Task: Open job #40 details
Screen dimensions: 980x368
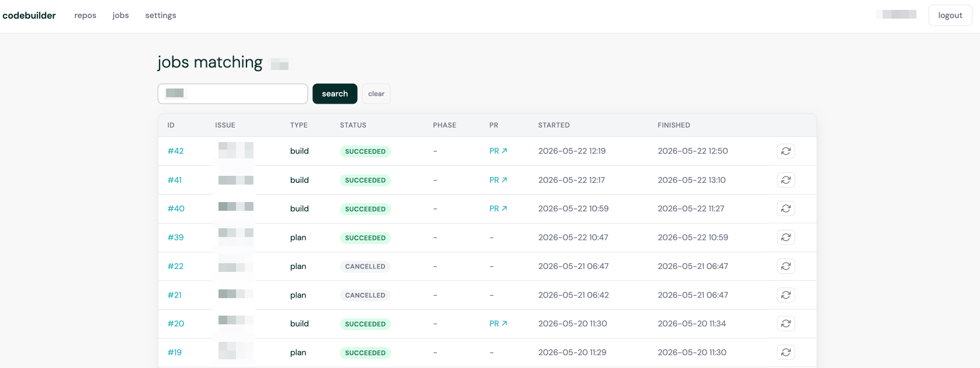Action: coord(176,208)
